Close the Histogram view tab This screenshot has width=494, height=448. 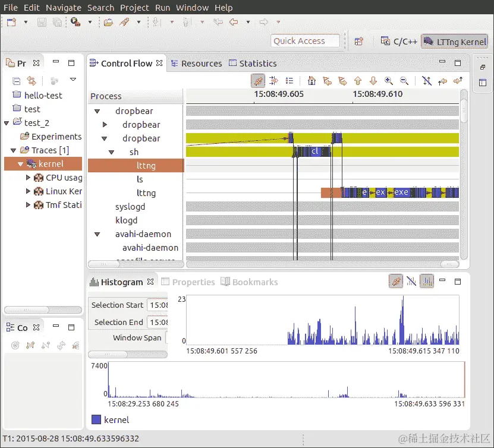tap(150, 282)
